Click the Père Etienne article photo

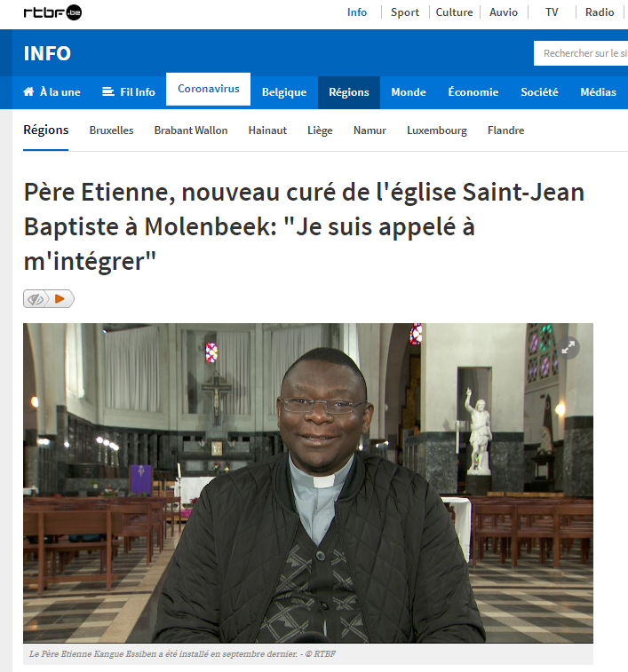coord(308,483)
